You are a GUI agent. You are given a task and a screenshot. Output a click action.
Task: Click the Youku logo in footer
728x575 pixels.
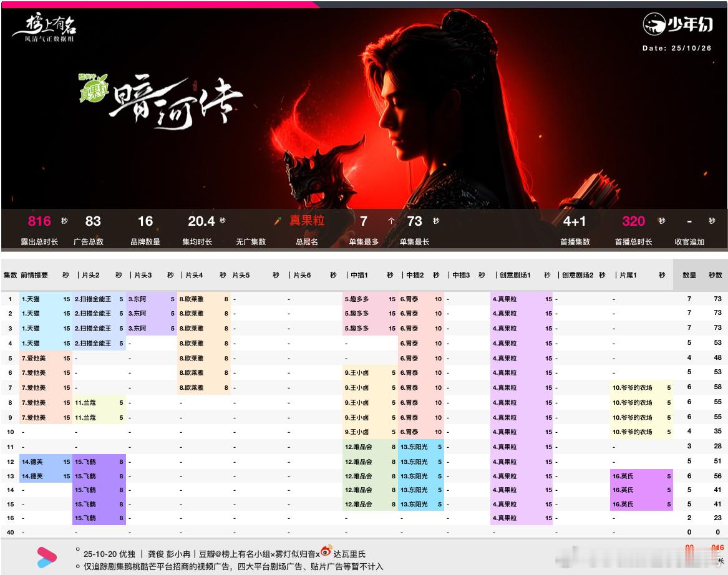[46, 558]
